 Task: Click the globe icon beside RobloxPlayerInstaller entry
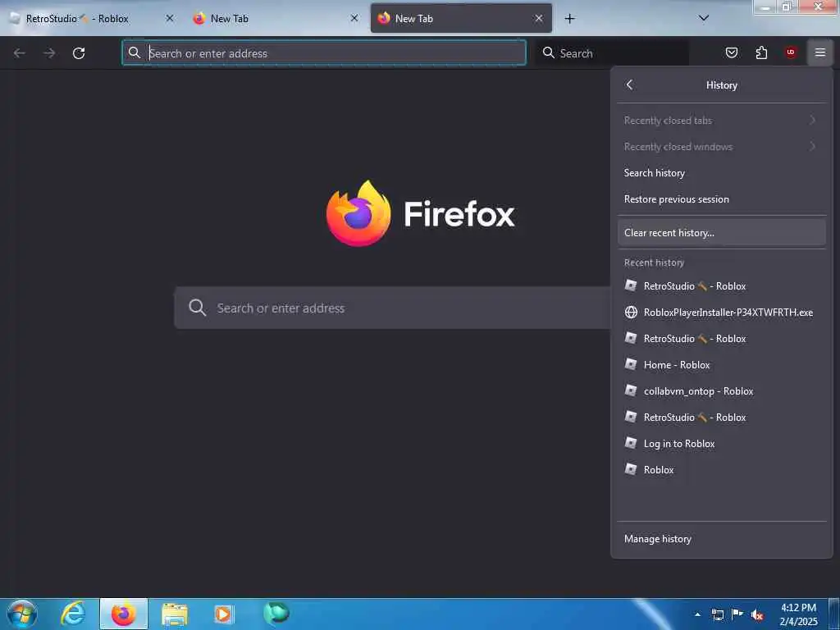pos(631,313)
